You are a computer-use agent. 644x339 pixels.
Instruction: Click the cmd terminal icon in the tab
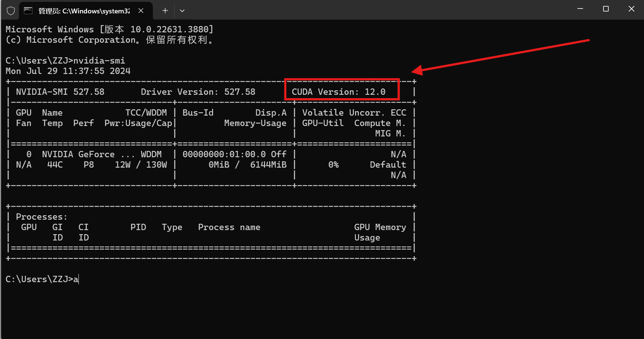(28, 11)
